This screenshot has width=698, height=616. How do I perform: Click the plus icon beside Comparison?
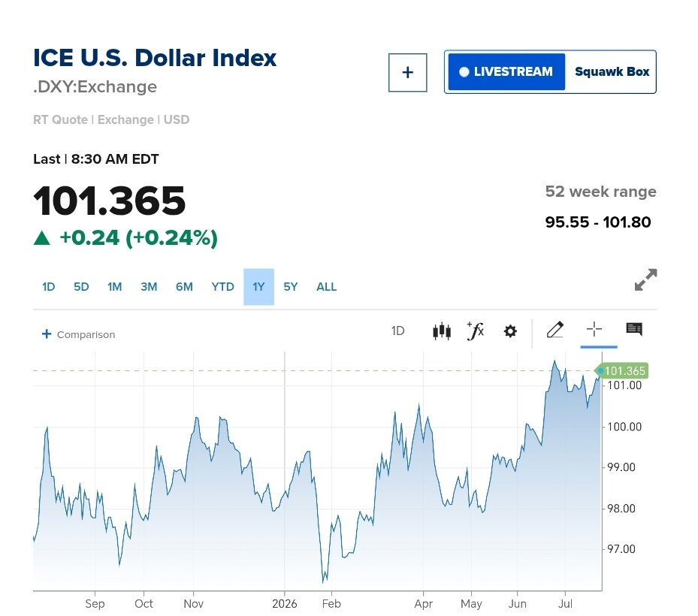[x=47, y=334]
